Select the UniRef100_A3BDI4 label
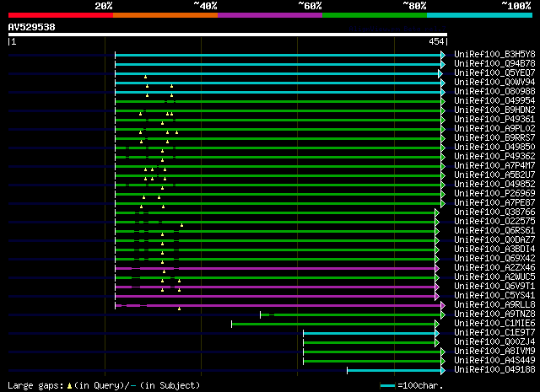This screenshot has width=540, height=392. [x=494, y=250]
